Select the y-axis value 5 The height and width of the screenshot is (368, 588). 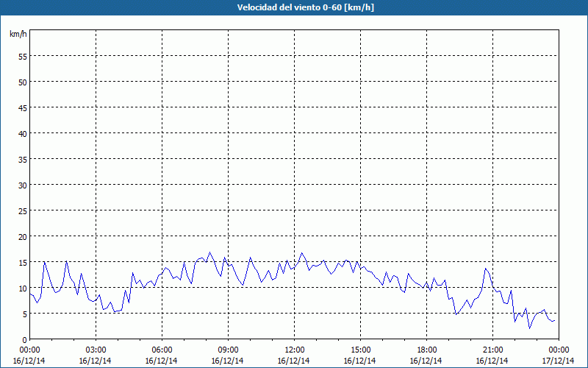point(25,314)
